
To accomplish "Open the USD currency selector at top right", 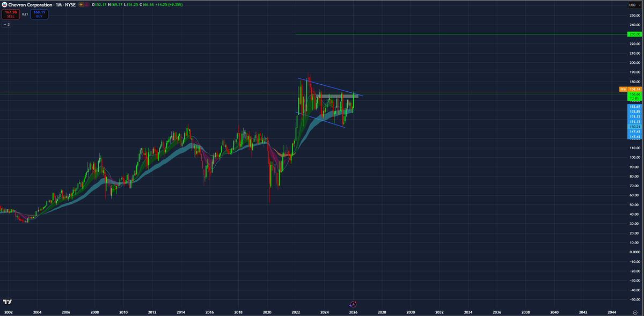I will coord(634,5).
